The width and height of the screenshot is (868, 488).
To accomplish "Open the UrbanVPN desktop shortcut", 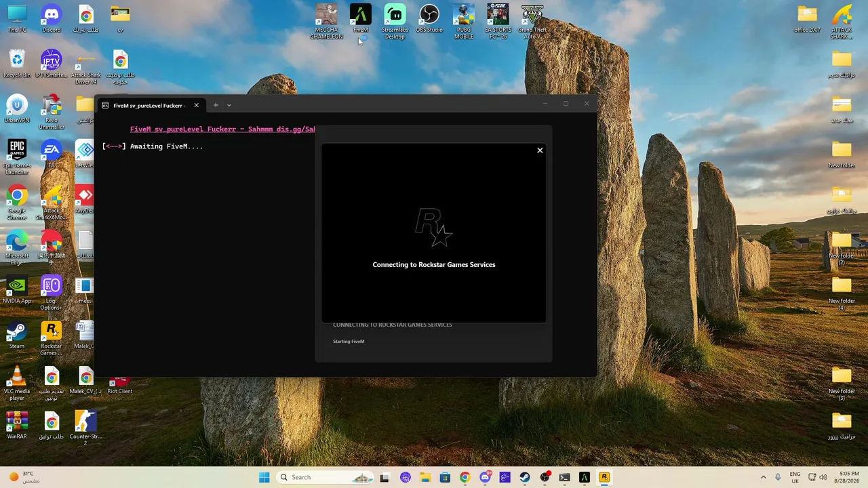I will (17, 110).
